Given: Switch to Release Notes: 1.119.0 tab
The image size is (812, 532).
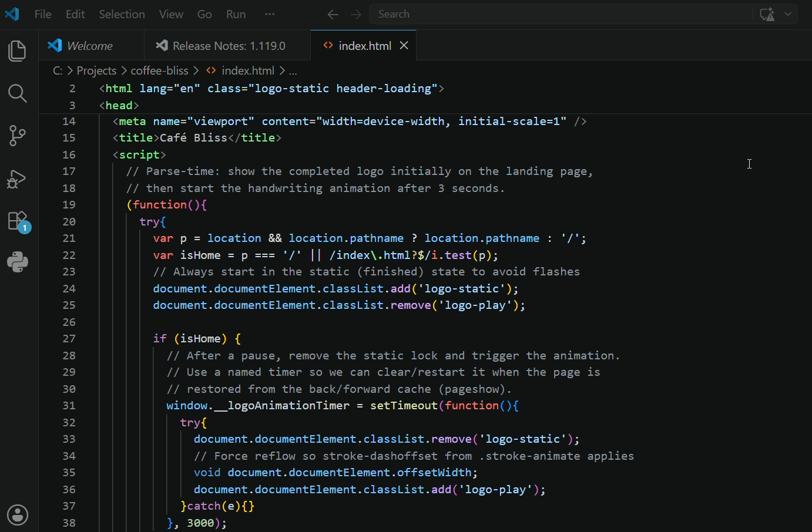Looking at the screenshot, I should [227, 46].
